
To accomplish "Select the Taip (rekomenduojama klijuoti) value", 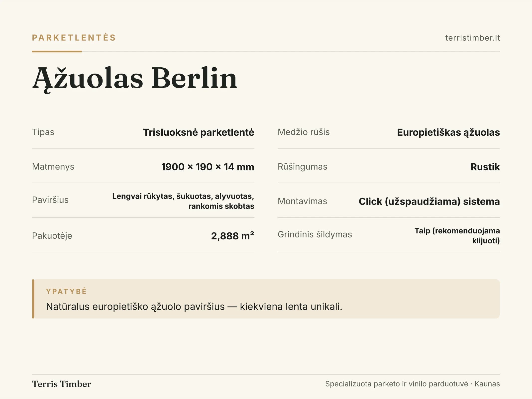I will 457,235.
